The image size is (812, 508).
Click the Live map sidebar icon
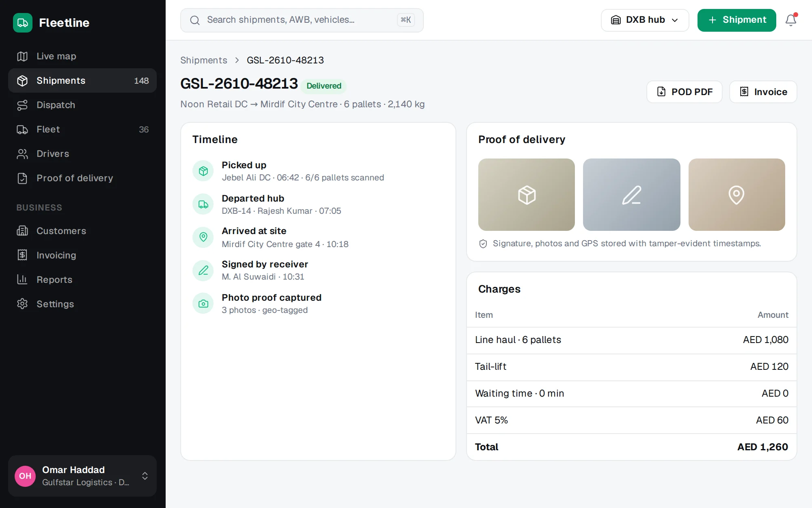point(22,56)
